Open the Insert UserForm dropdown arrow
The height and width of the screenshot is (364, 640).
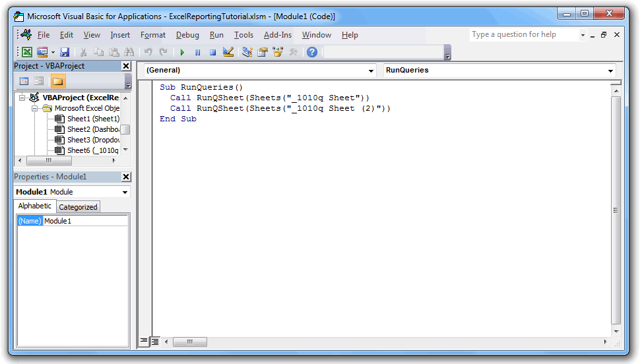tap(53, 52)
